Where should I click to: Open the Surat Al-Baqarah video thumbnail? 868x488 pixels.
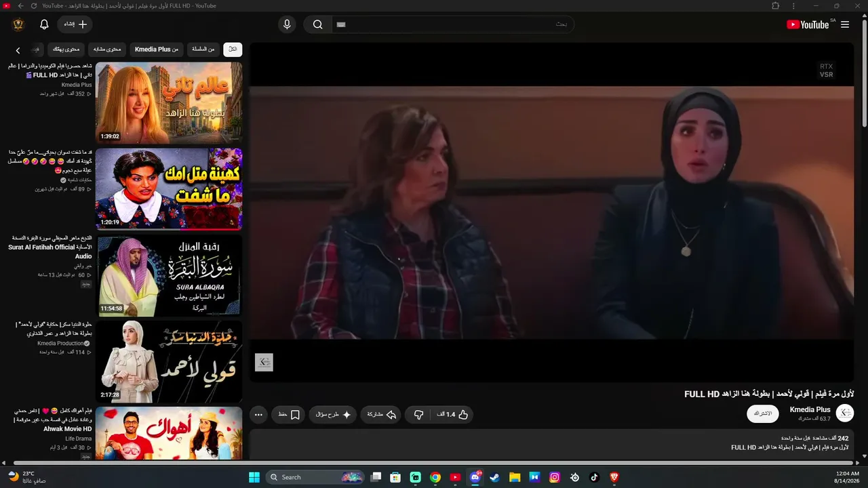point(169,276)
